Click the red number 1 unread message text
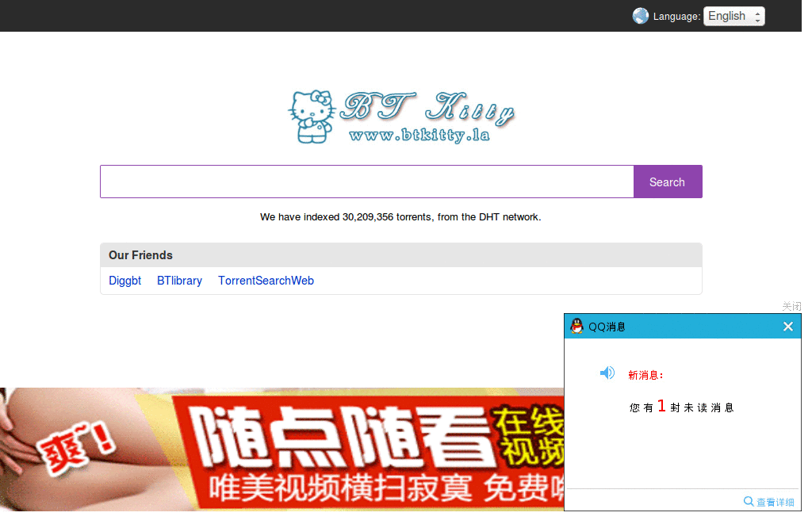Image resolution: width=812 pixels, height=524 pixels. click(661, 406)
